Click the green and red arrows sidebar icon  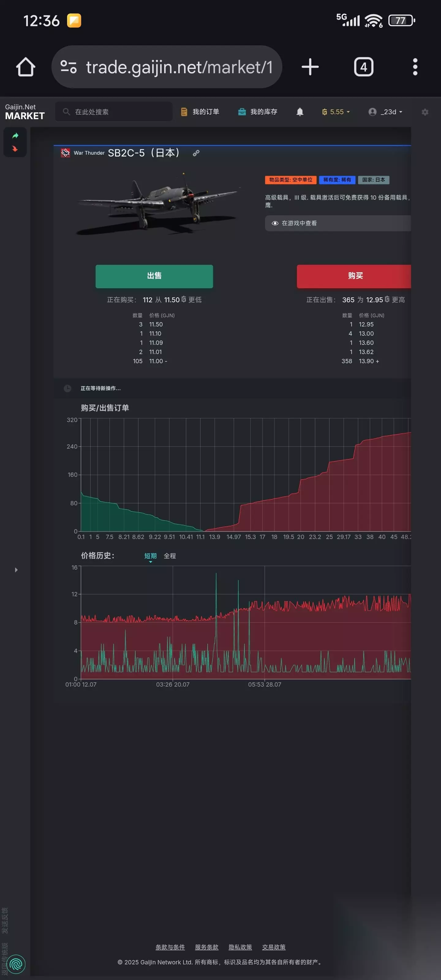(15, 142)
